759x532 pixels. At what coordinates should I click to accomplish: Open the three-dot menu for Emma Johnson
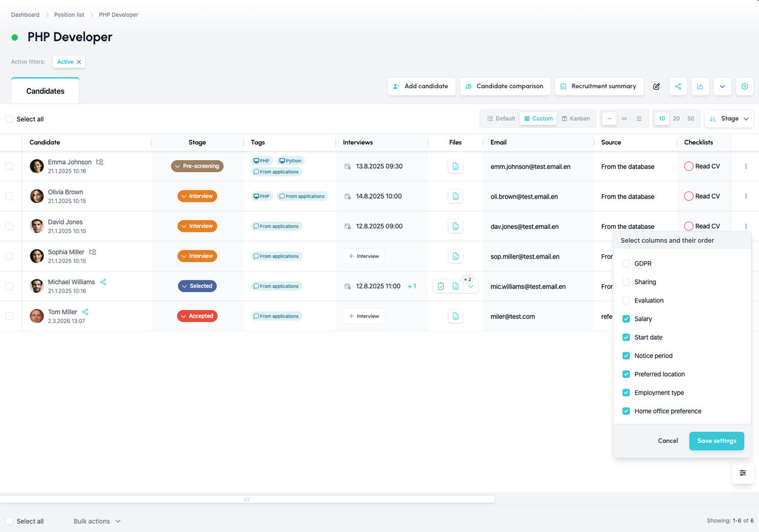coord(746,166)
